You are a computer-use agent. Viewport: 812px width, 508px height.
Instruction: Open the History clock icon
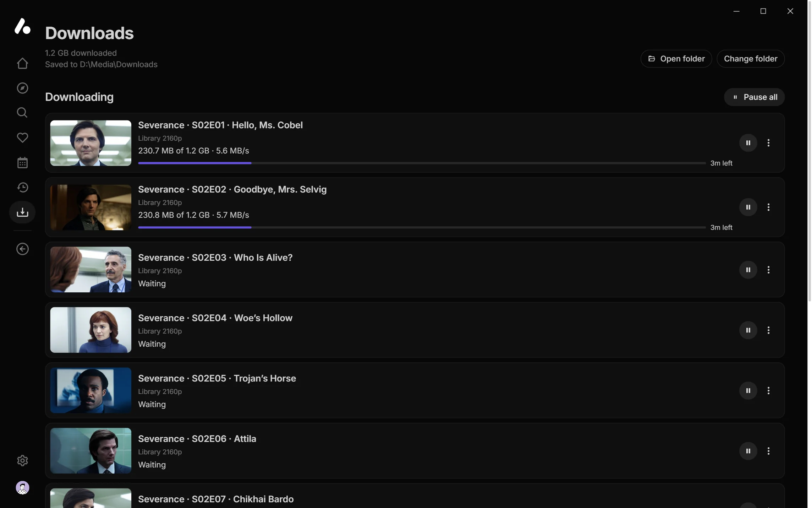click(x=22, y=188)
